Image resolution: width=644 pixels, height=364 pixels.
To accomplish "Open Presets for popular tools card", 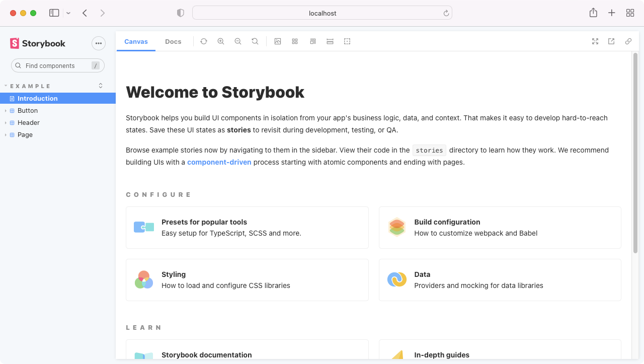I will pyautogui.click(x=247, y=228).
